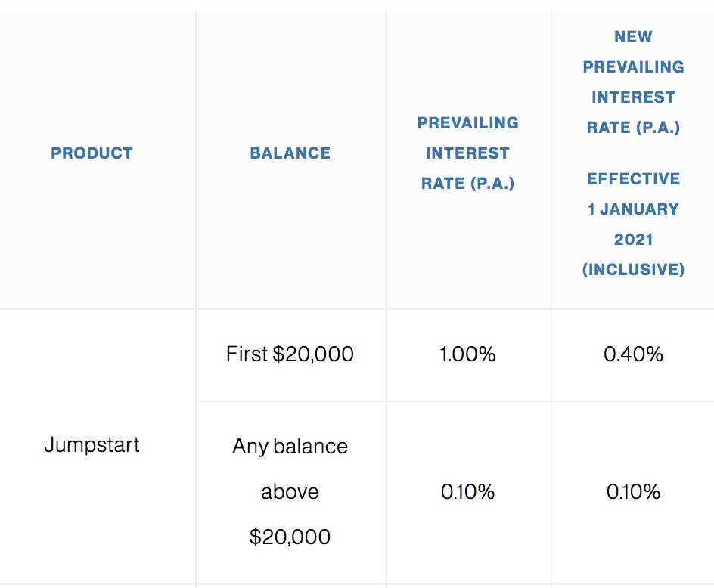Click the 'Any balance' text line
Viewport: 714px width, 588px height.
[x=290, y=446]
